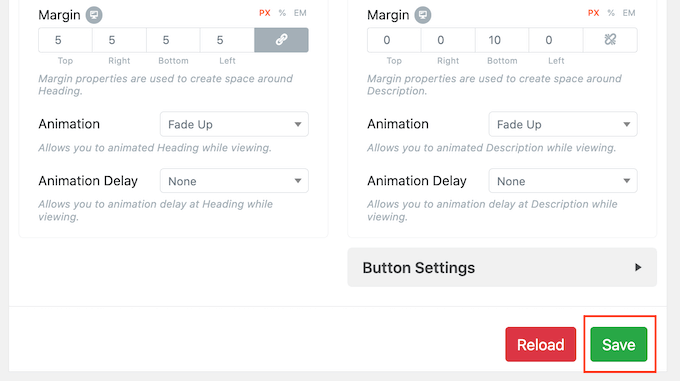Open the Heading Animation Delay dropdown
Screen dimensions: 680x382
[x=234, y=181]
